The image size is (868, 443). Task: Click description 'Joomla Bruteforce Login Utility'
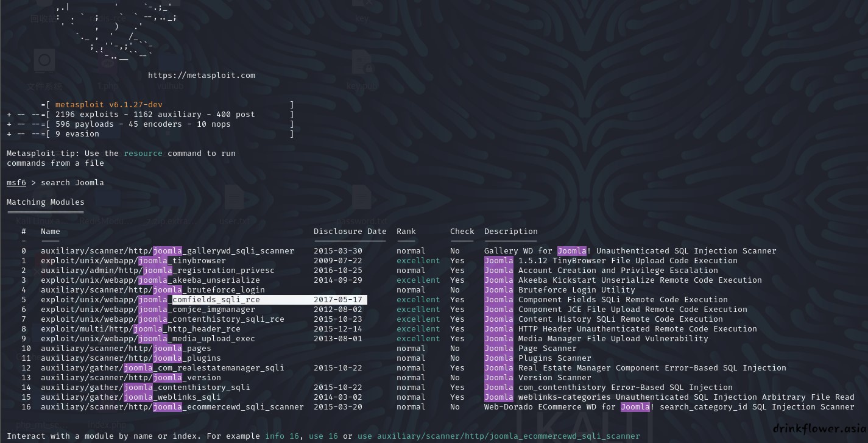click(x=560, y=290)
